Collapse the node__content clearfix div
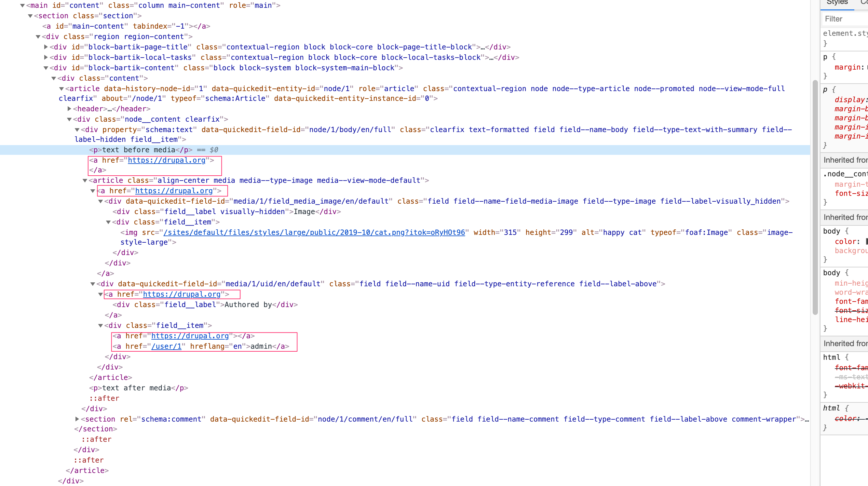The image size is (868, 486). coord(69,119)
